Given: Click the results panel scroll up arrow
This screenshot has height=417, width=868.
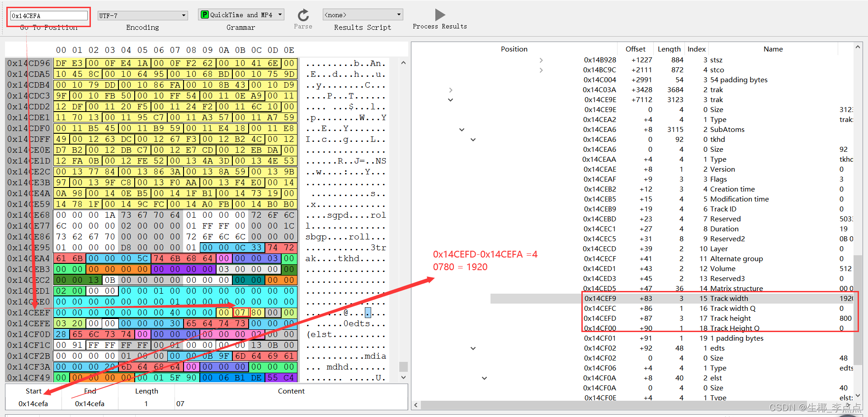Looking at the screenshot, I should [x=858, y=47].
